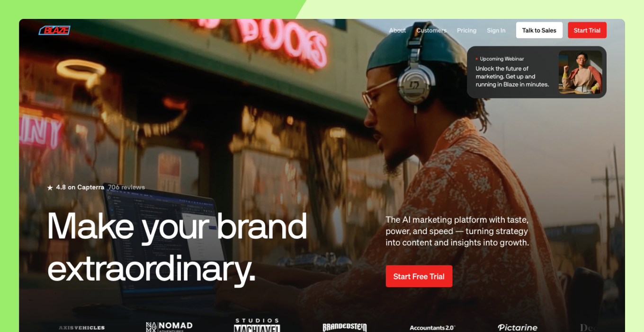Click the Nomad Adventures logo

pos(169,326)
